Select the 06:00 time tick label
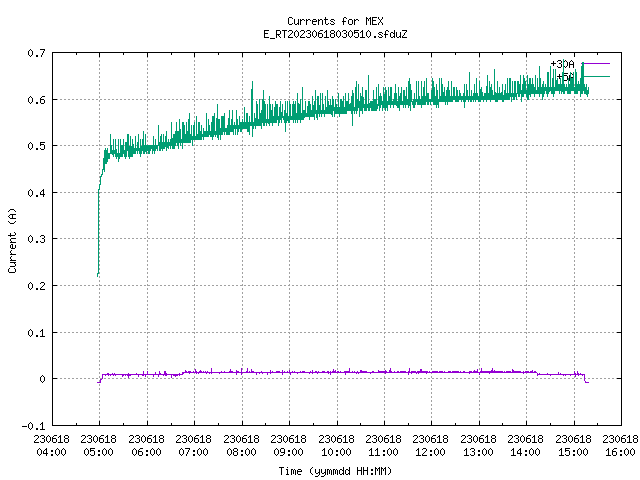The width and height of the screenshot is (640, 480). pyautogui.click(x=146, y=452)
